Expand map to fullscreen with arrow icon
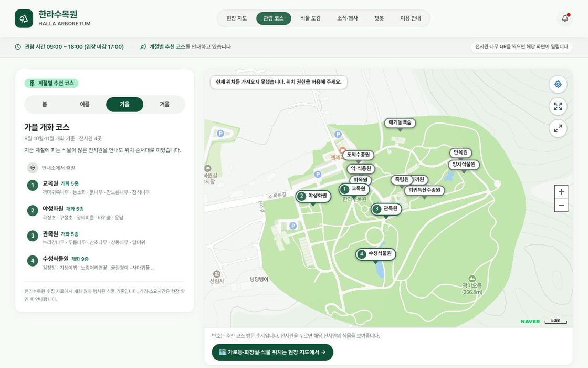 (x=558, y=128)
